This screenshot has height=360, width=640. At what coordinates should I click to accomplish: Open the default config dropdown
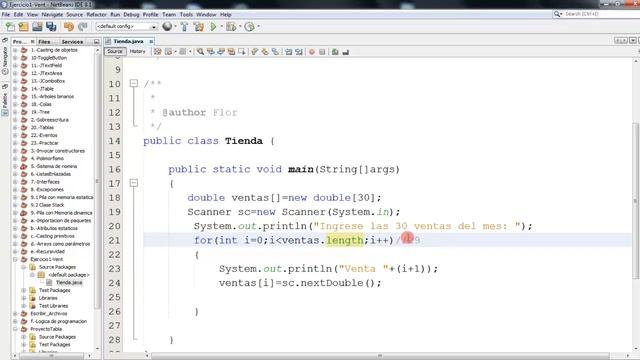click(127, 27)
